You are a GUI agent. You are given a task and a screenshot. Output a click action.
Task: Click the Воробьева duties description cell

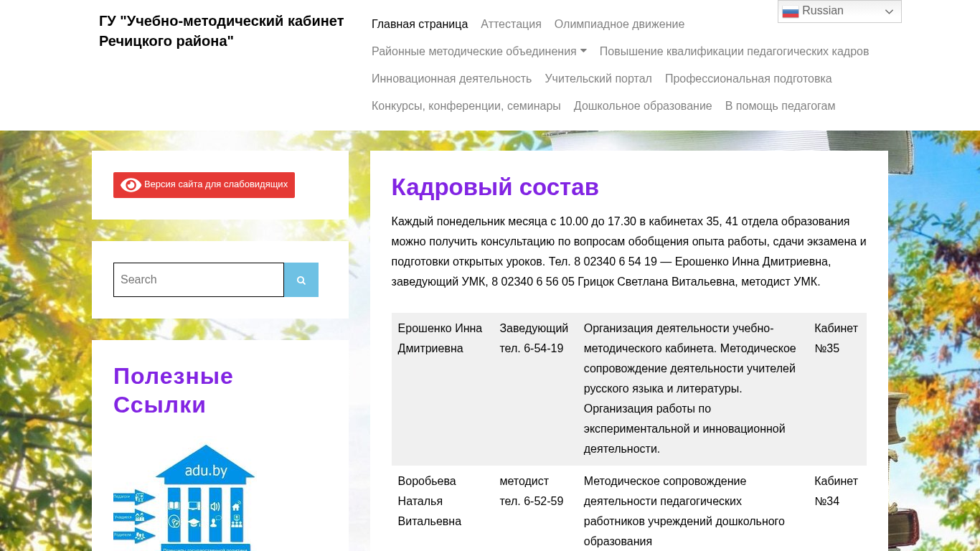pos(693,509)
